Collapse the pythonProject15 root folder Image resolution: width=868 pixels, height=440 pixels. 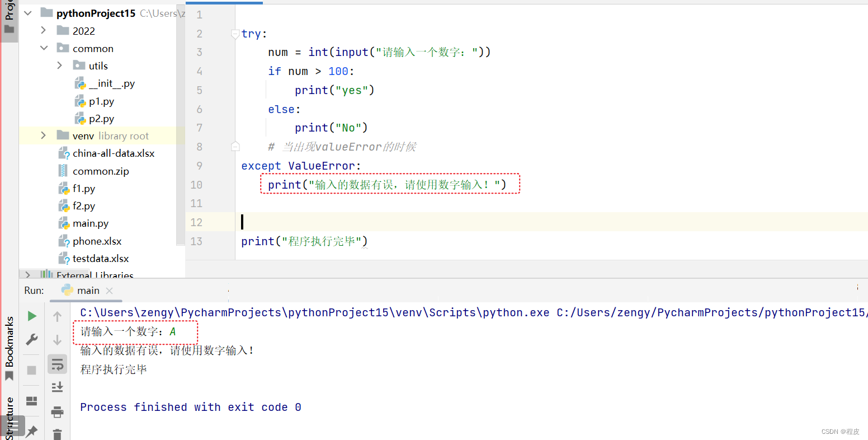click(x=28, y=13)
